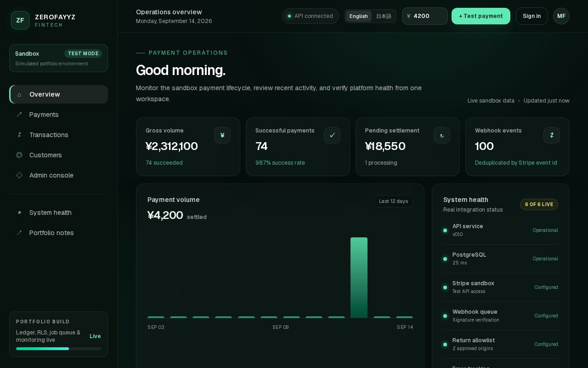Click the SEP 14 chart axis label
This screenshot has width=588, height=368.
(x=405, y=327)
